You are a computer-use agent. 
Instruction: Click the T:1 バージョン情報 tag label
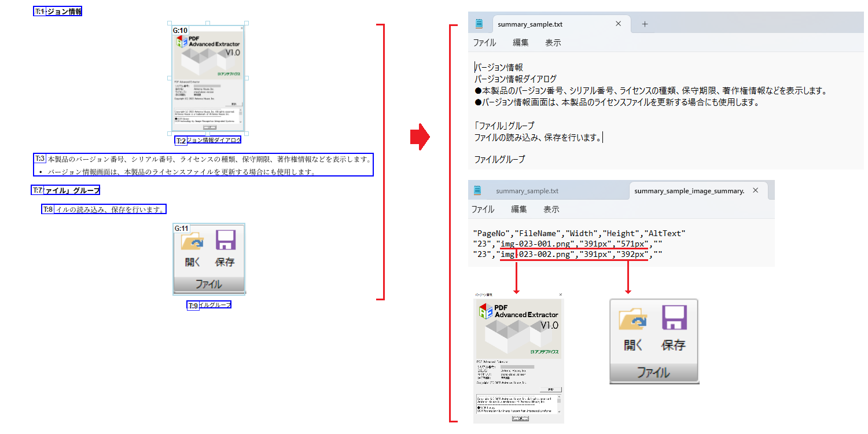57,10
